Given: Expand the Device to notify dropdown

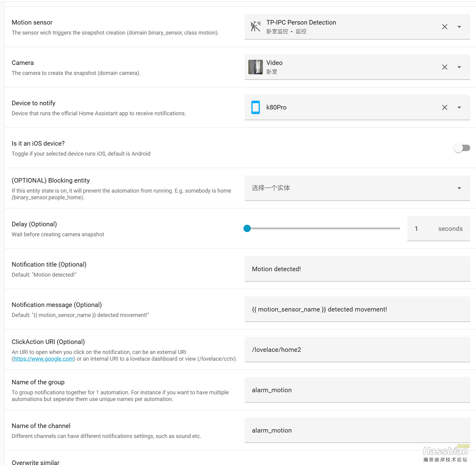Looking at the screenshot, I should [459, 107].
